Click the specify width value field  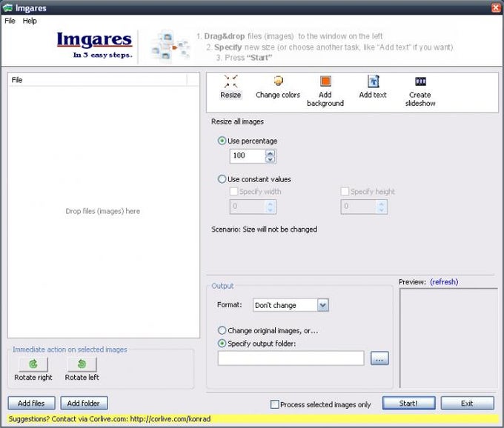[248, 207]
